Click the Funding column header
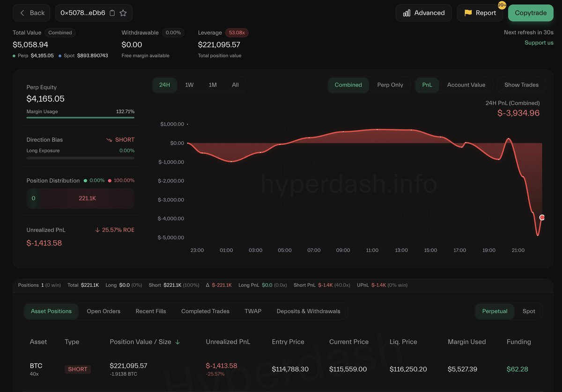Image resolution: width=562 pixels, height=392 pixels. 519,342
